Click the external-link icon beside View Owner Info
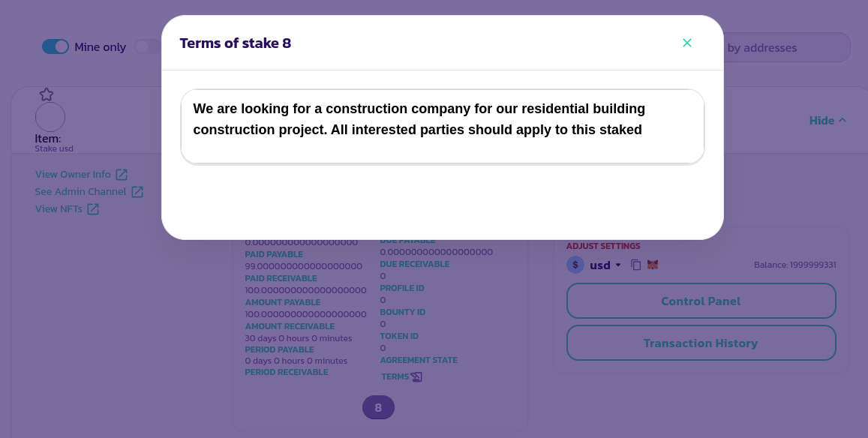This screenshot has height=438, width=868. 122,175
